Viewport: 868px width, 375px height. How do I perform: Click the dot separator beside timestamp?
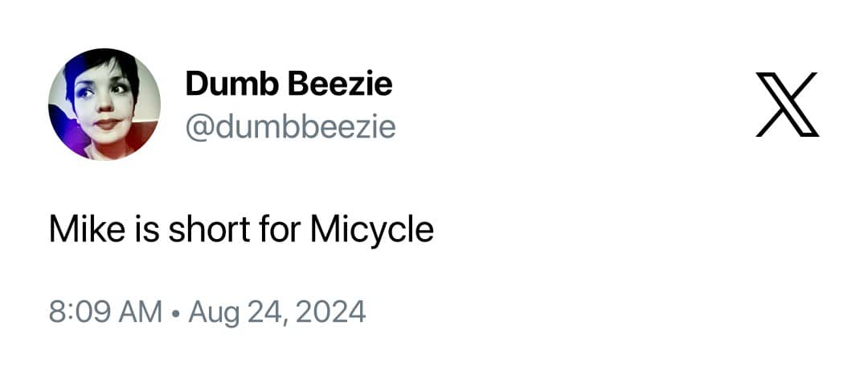[x=175, y=312]
